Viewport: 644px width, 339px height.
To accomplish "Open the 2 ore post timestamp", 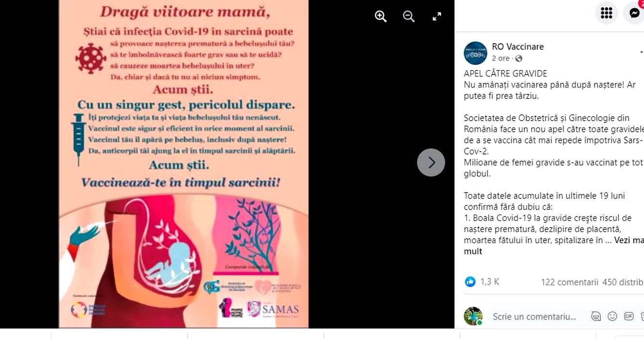I will (x=501, y=58).
